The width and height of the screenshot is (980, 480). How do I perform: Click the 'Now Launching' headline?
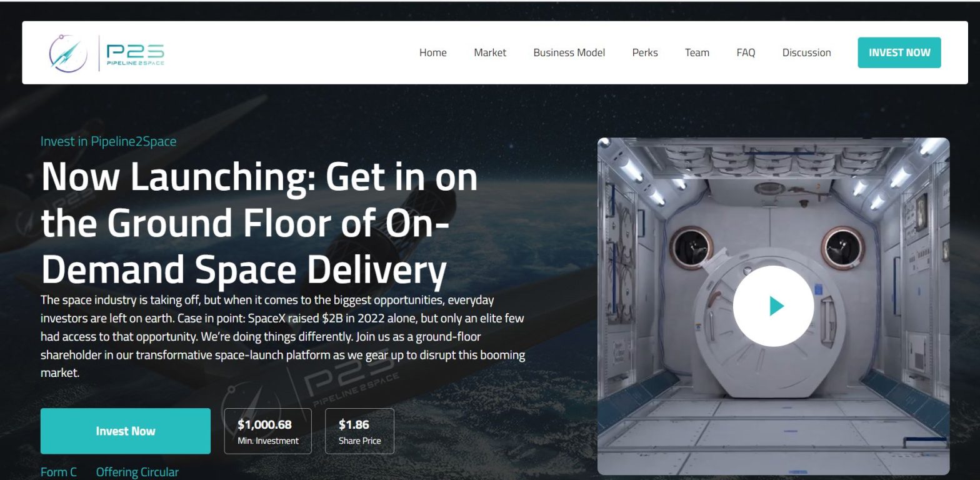[x=259, y=222]
